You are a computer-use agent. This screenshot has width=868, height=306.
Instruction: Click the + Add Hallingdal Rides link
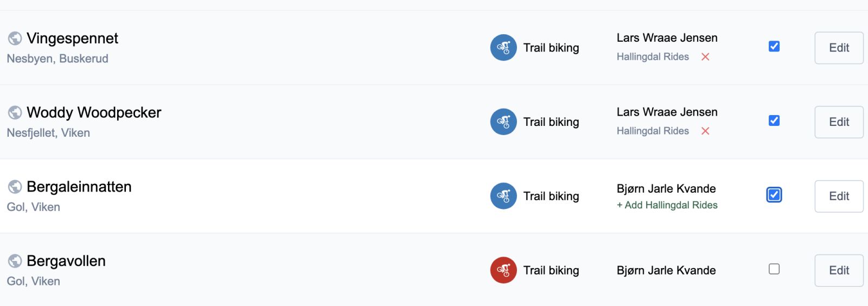[667, 205]
